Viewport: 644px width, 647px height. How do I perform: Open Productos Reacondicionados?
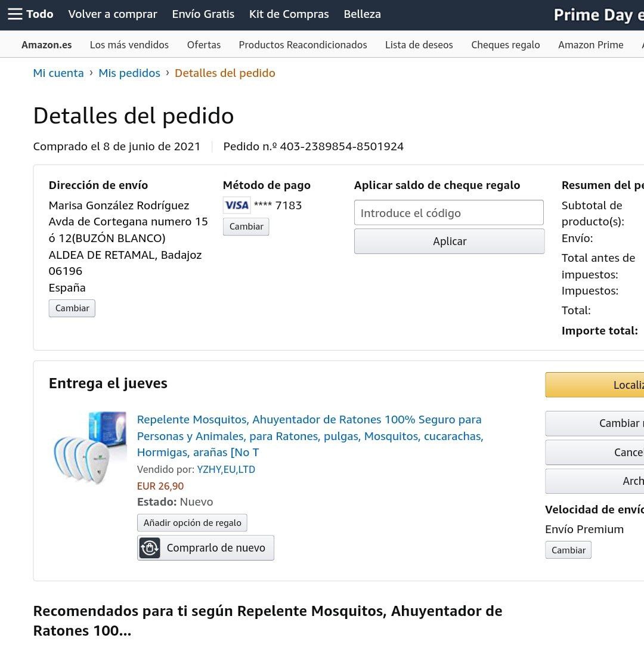click(303, 45)
